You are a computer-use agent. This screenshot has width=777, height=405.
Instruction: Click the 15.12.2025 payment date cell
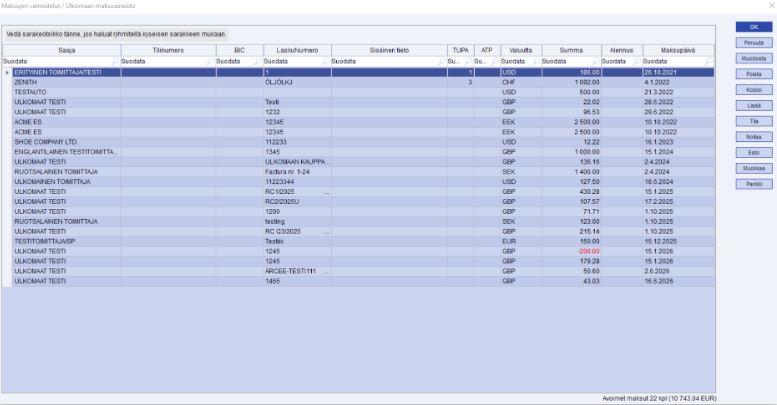(x=678, y=241)
